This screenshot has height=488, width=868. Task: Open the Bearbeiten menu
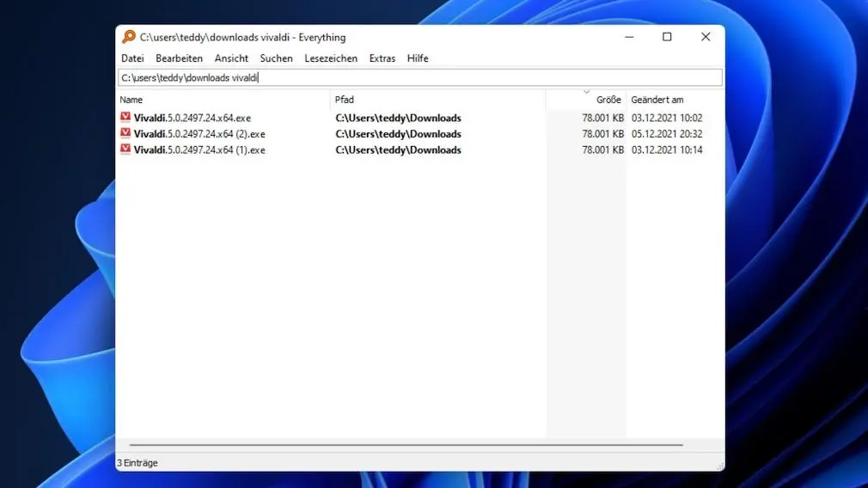(x=179, y=58)
